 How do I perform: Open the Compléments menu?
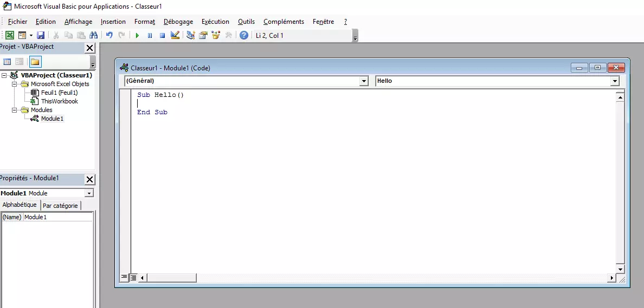pos(284,22)
